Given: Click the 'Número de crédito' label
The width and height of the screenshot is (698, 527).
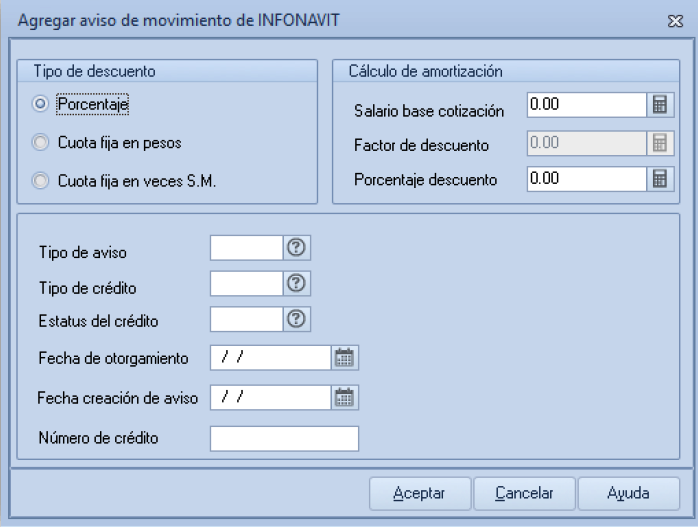Looking at the screenshot, I should [x=98, y=438].
